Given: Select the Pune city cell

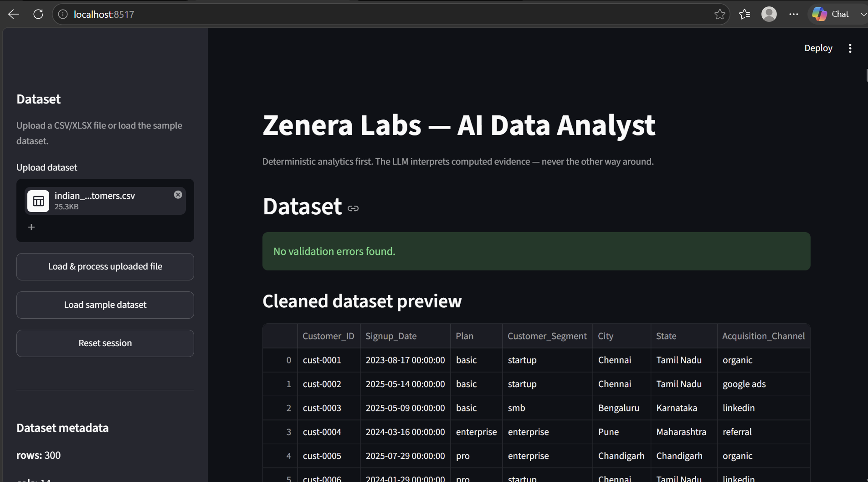Looking at the screenshot, I should pos(621,432).
